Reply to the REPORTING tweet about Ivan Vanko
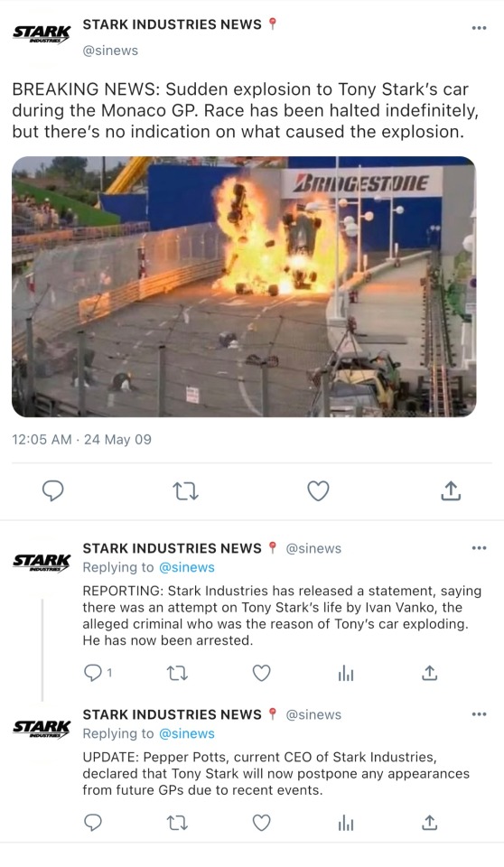 pyautogui.click(x=92, y=673)
